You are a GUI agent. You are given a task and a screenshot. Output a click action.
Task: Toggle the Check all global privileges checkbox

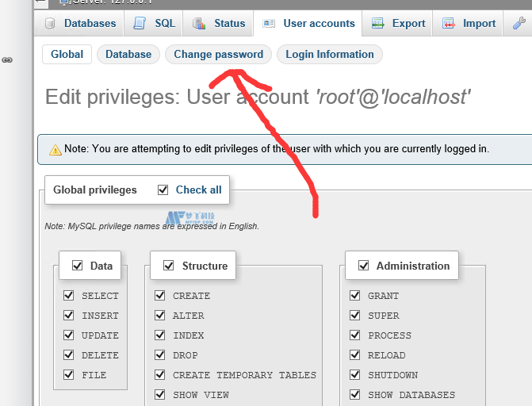[163, 190]
